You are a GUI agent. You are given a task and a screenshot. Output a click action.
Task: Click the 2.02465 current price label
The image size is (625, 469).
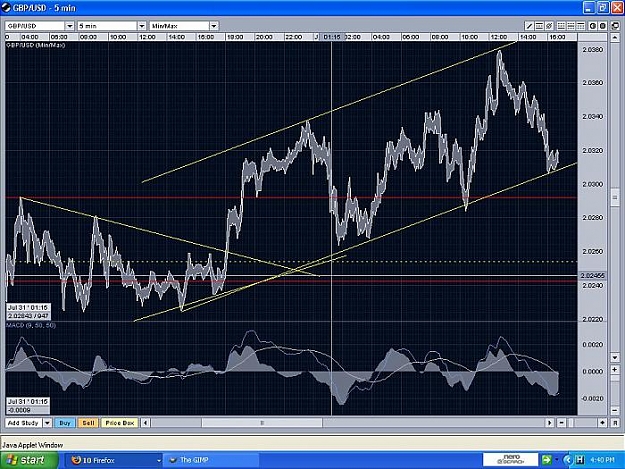[592, 276]
